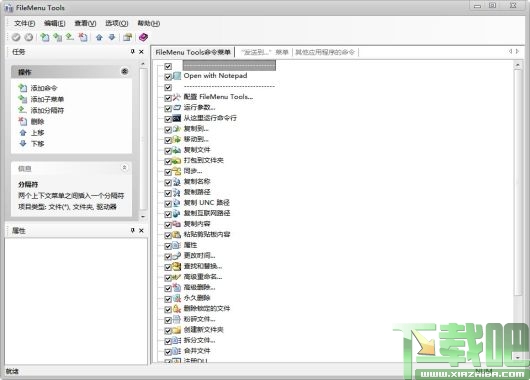Image resolution: width=530 pixels, height=380 pixels.
Task: Open help via the purple book icon
Action: 143,37
